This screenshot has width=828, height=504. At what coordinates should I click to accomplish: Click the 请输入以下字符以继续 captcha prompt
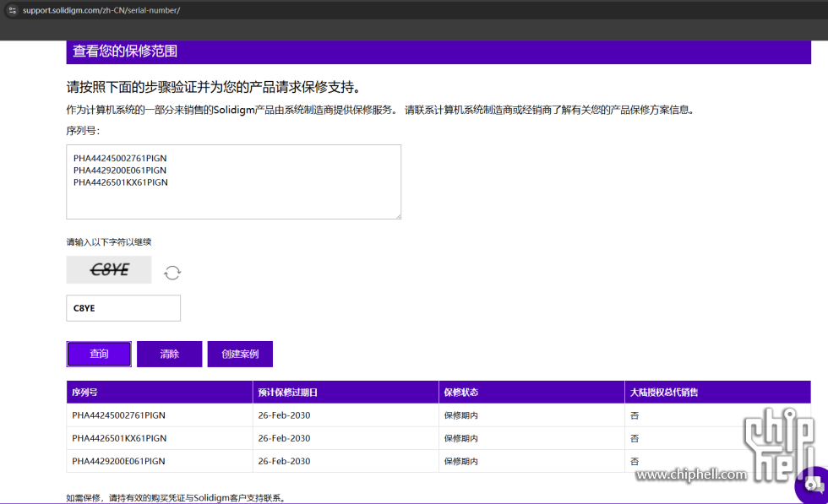pos(109,242)
